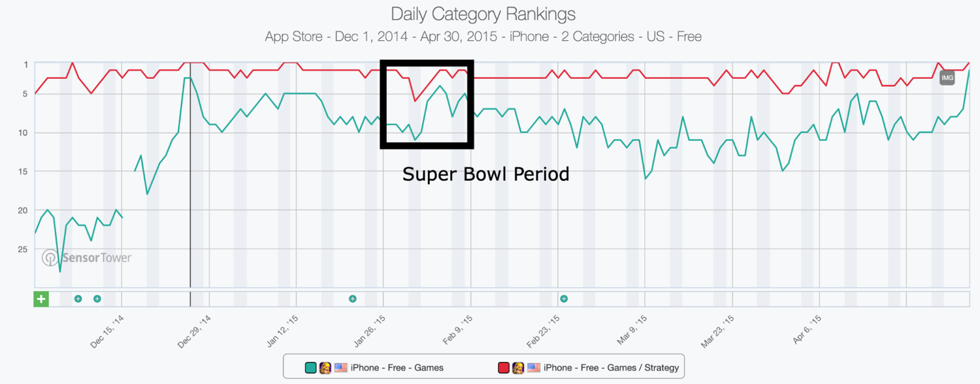Click the red color swatch in the legend
The width and height of the screenshot is (980, 384).
pyautogui.click(x=503, y=368)
